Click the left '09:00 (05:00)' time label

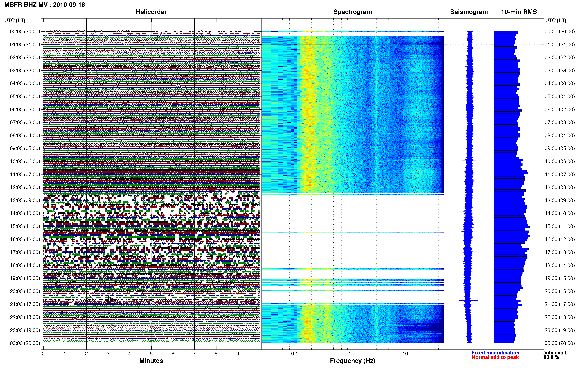click(25, 148)
